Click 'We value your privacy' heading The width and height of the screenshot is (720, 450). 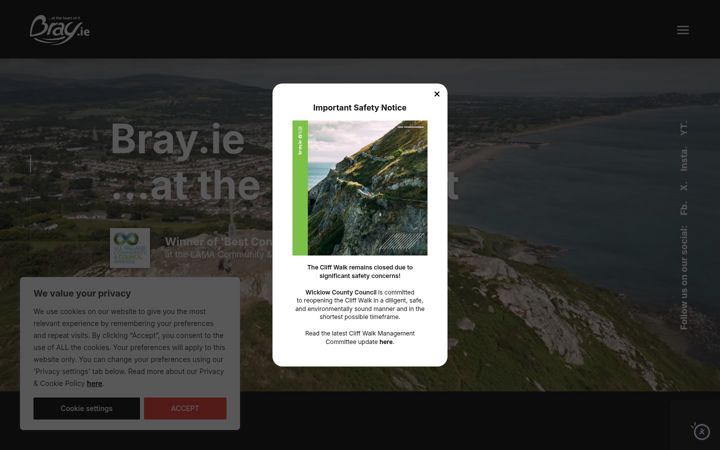coord(82,293)
